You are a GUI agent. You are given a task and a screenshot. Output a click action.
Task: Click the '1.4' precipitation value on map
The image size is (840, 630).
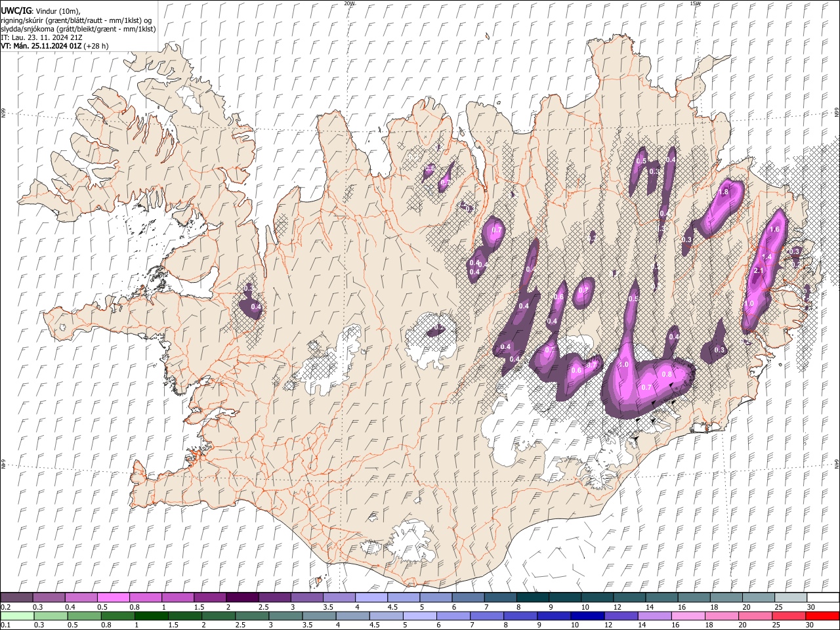766,257
